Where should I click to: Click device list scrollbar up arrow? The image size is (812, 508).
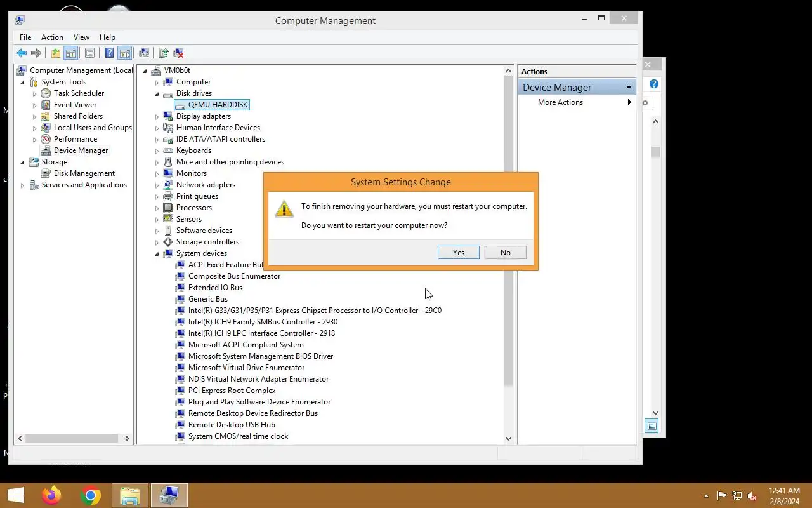point(508,70)
